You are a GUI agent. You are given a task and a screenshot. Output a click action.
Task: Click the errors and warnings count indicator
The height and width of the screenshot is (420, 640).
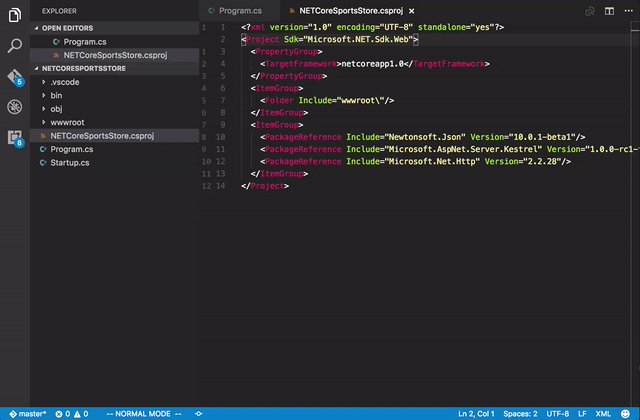tap(72, 413)
